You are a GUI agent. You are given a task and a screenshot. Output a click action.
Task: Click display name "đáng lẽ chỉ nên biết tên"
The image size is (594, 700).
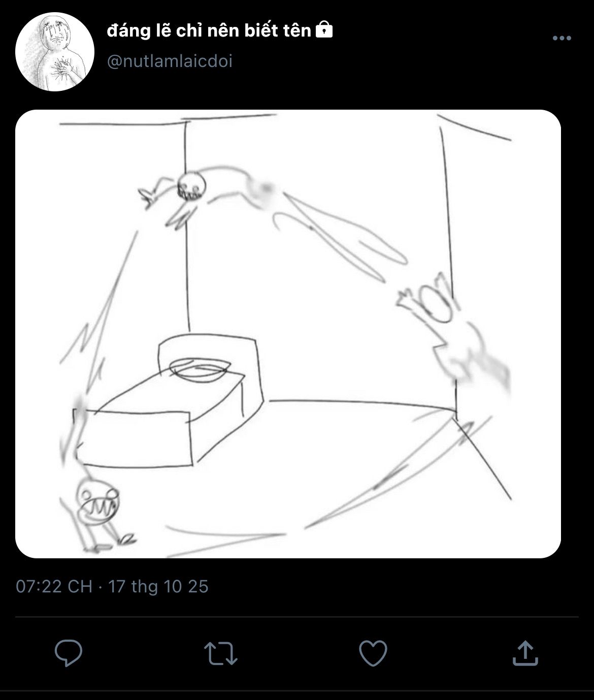(x=209, y=31)
